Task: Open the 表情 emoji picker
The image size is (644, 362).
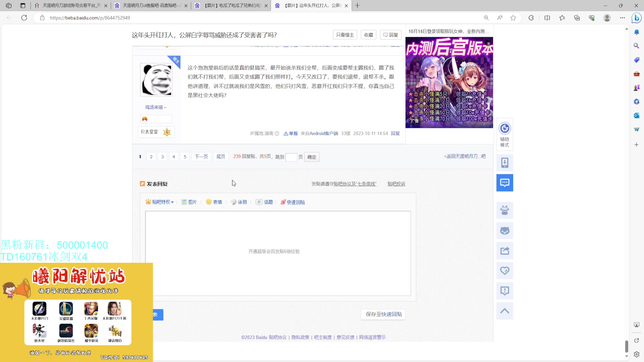Action: click(214, 202)
